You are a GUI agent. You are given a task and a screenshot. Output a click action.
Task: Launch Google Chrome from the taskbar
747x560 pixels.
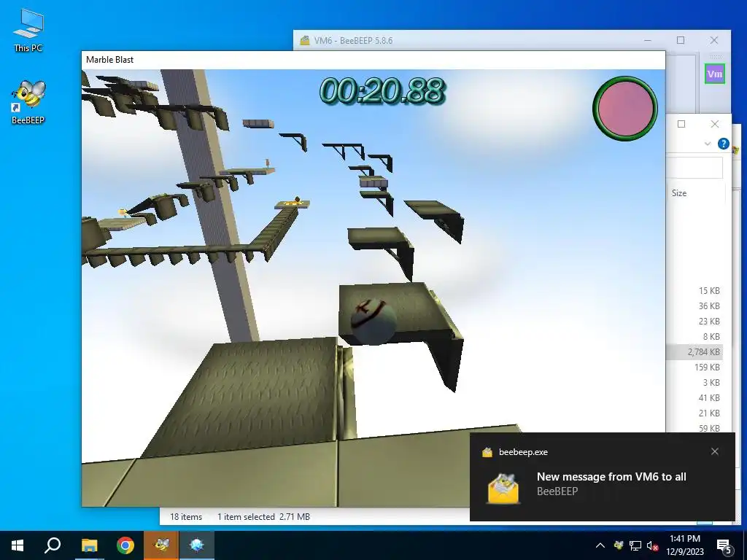125,545
